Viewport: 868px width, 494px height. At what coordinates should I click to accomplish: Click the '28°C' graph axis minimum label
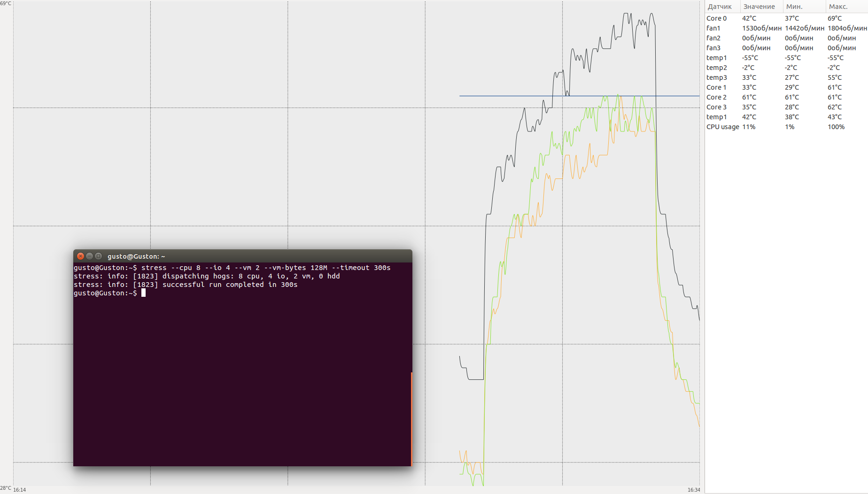point(6,488)
